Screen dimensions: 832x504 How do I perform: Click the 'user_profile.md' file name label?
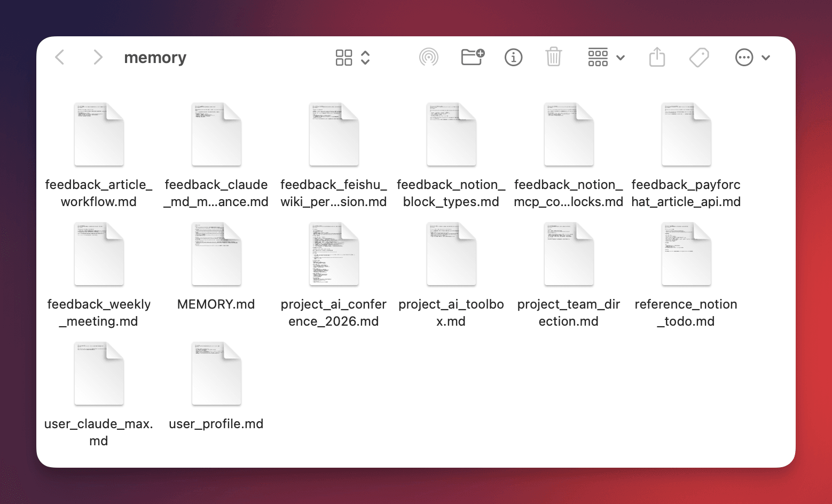click(x=216, y=424)
